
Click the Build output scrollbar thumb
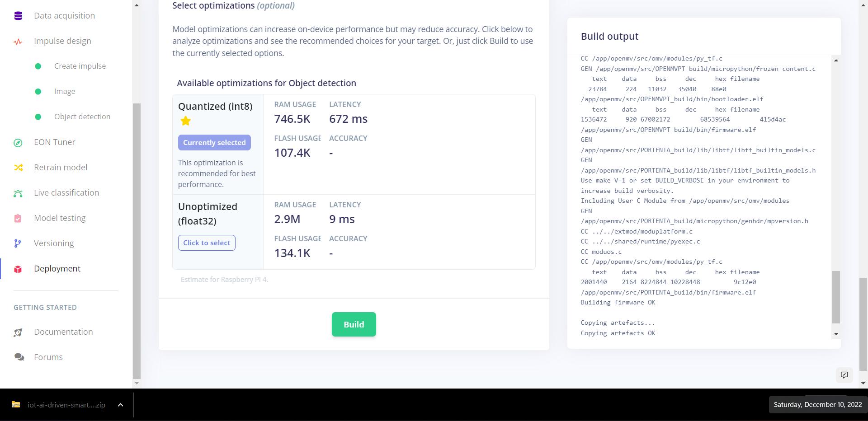(836, 297)
